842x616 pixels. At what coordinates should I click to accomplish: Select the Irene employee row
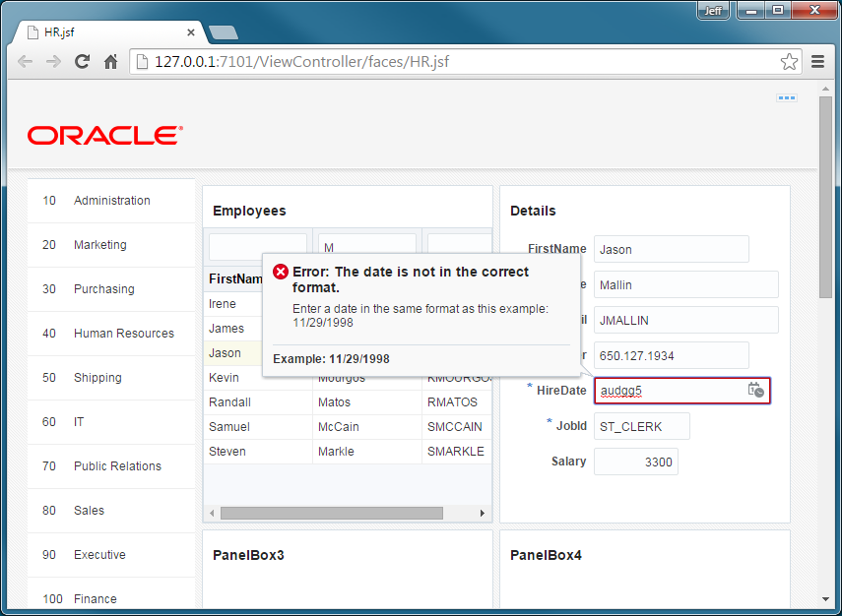[x=233, y=304]
